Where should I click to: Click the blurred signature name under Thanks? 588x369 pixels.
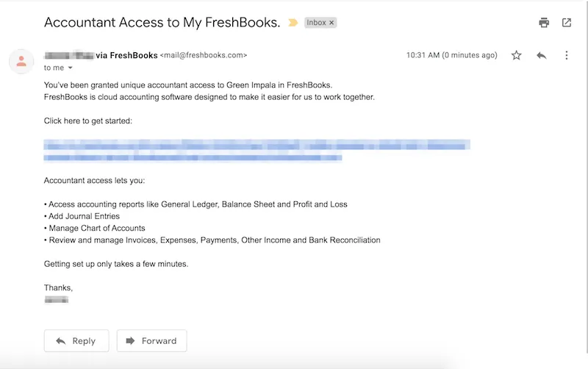tap(57, 300)
